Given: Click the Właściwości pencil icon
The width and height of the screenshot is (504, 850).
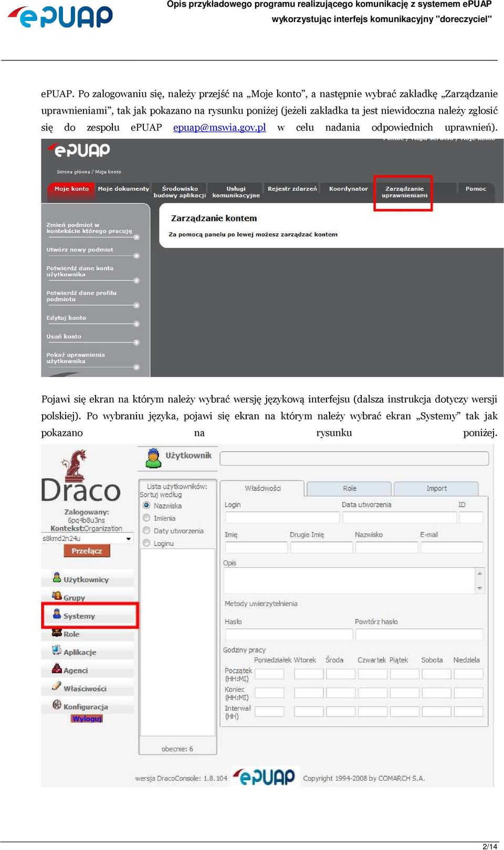Looking at the screenshot, I should (57, 686).
